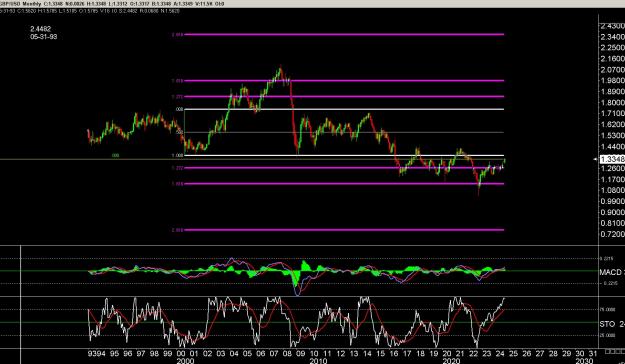
Task: Click the 1.5300 price axis label
Action: [x=613, y=136]
